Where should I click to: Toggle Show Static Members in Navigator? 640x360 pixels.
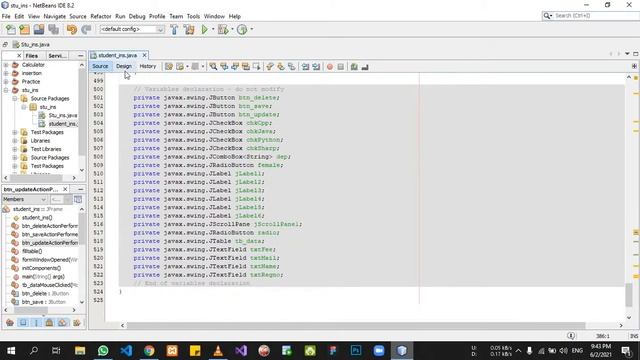[36, 322]
